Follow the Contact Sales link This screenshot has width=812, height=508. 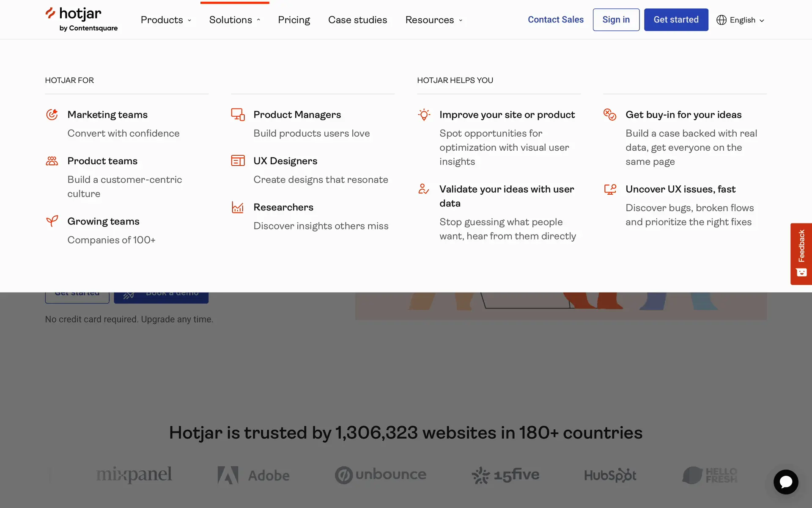555,19
